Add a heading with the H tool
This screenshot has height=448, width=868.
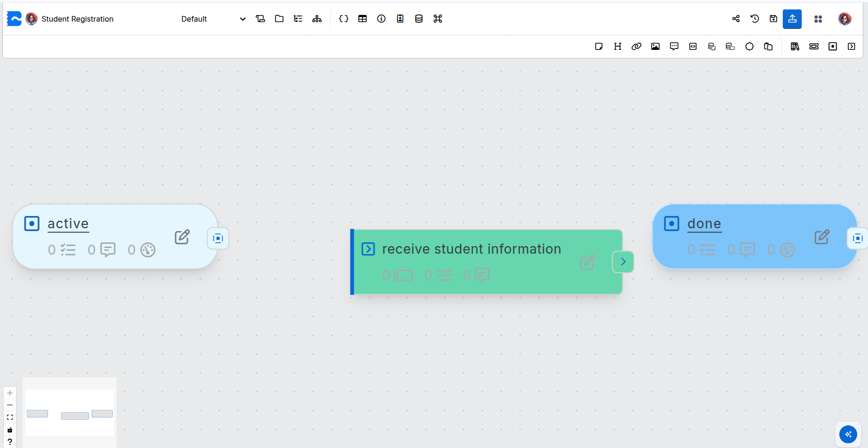(618, 46)
